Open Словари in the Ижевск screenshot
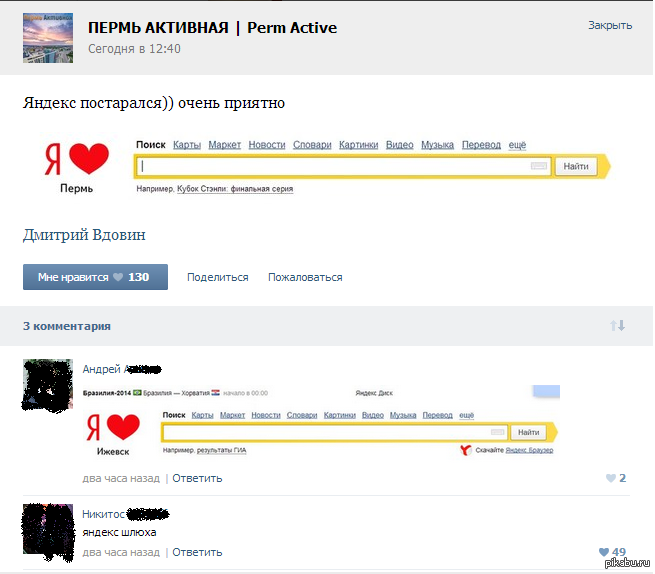Viewport: 655px width, 574px height. click(x=302, y=415)
